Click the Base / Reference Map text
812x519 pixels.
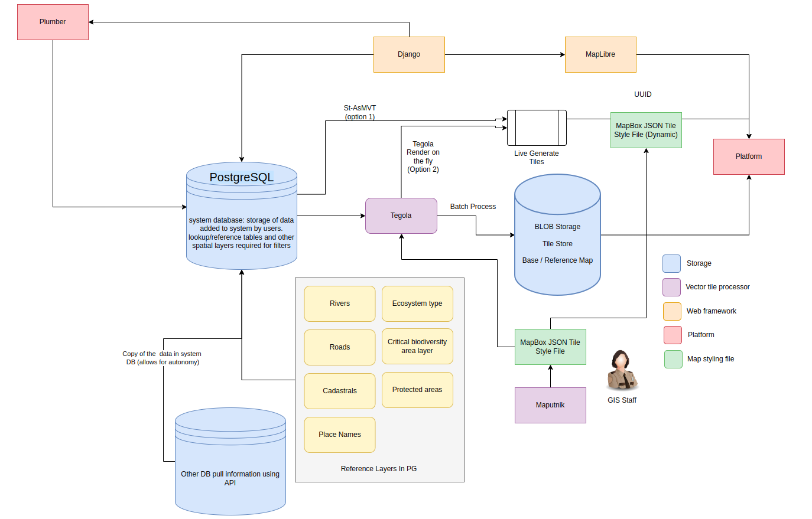click(x=557, y=260)
